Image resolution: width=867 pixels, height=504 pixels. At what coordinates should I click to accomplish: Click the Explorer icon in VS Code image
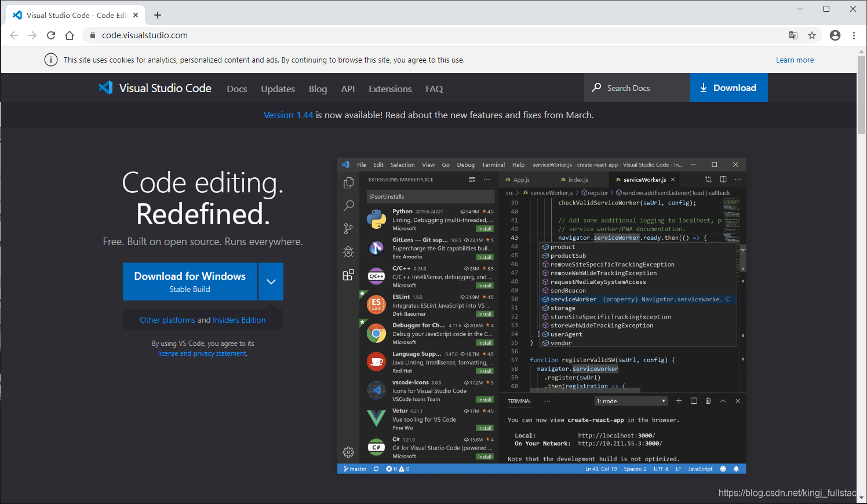(348, 182)
